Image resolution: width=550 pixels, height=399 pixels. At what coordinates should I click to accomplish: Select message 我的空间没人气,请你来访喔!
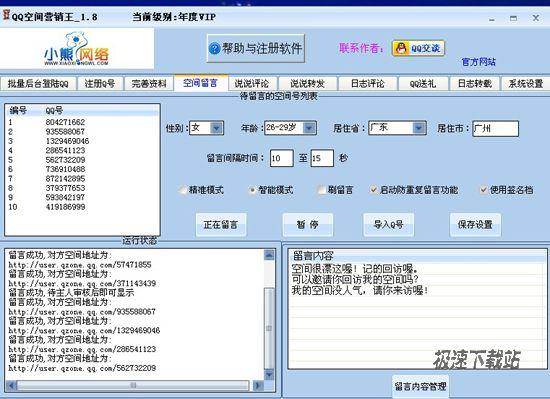[360, 291]
